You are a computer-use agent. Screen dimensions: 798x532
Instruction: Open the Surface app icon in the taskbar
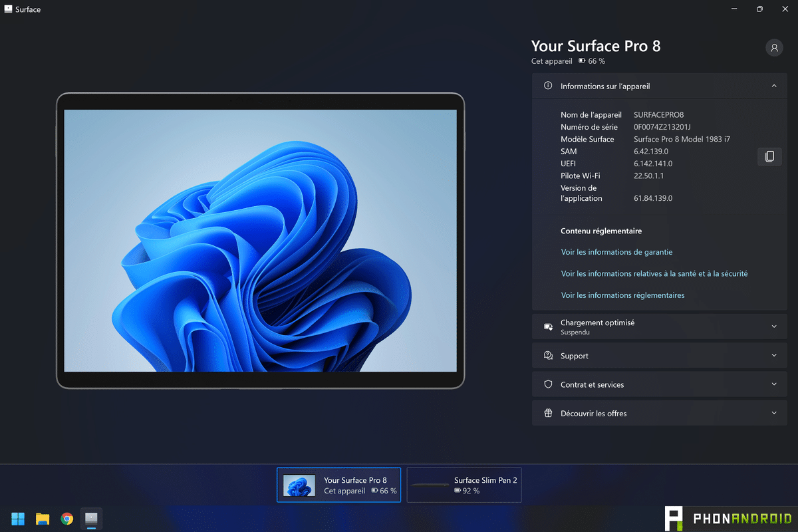(x=91, y=518)
